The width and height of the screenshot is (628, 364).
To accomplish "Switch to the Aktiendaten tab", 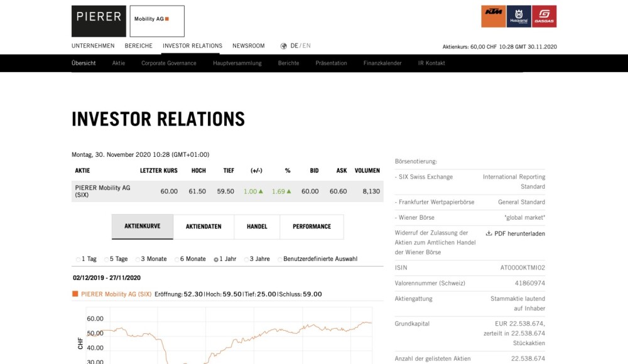I will pyautogui.click(x=203, y=227).
